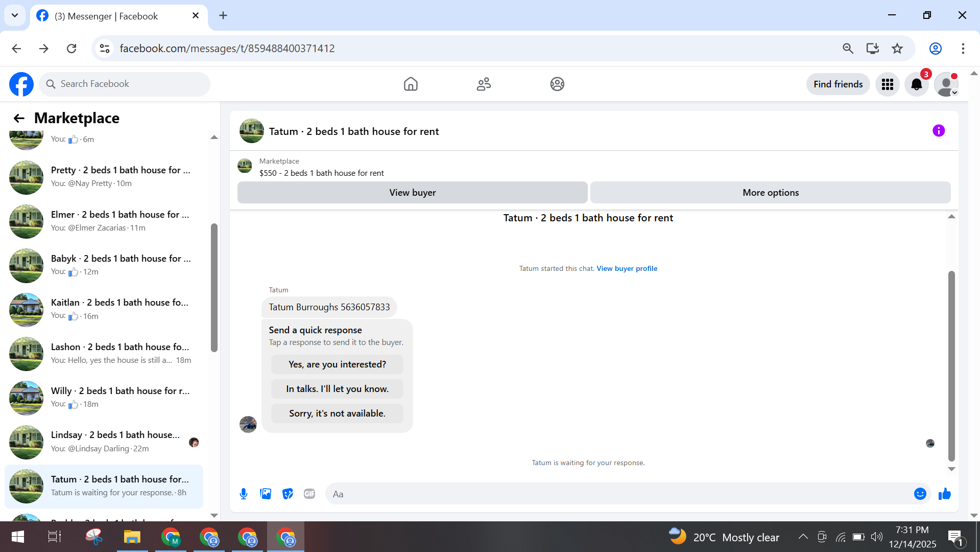
Task: Open the account profile avatar menu
Action: coord(946,84)
